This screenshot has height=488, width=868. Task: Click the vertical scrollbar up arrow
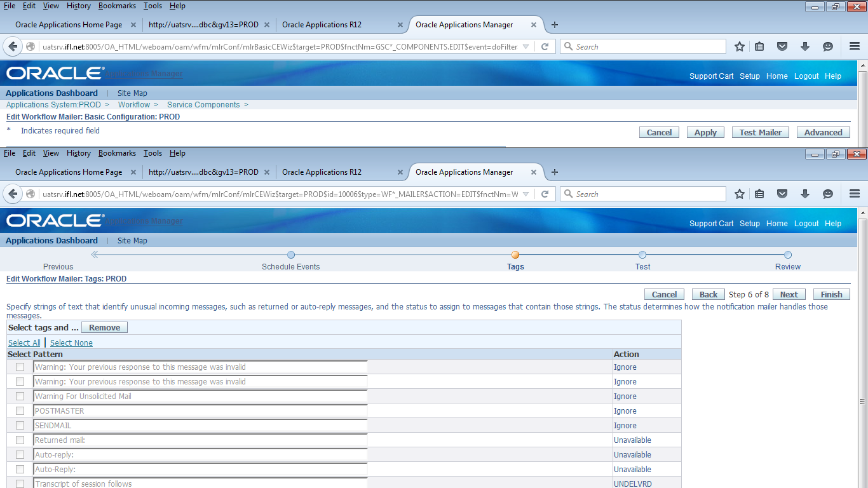tap(862, 212)
